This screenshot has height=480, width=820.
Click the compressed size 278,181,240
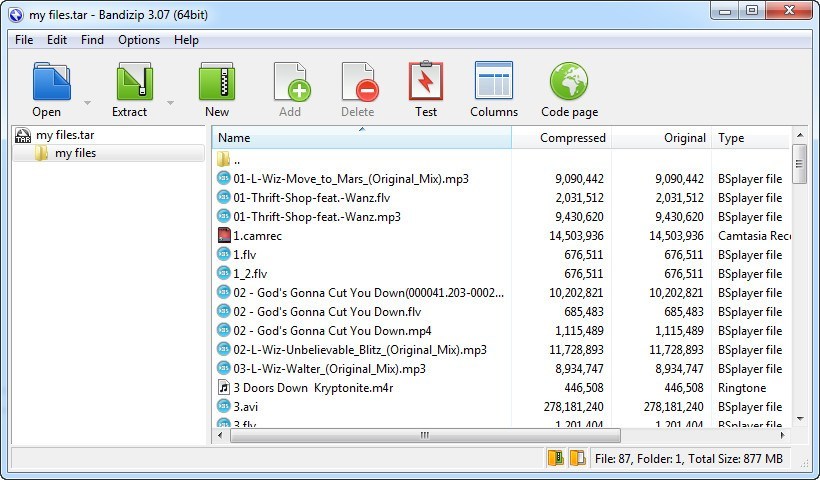click(x=574, y=406)
